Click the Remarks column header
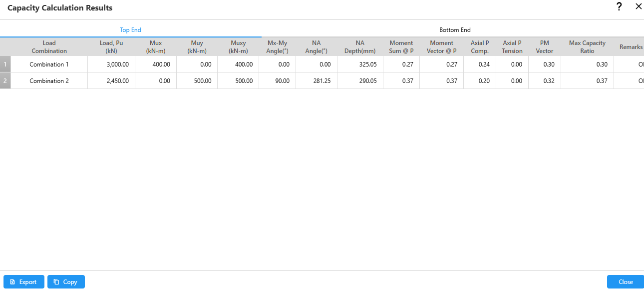Image resolution: width=644 pixels, height=294 pixels. 631,47
